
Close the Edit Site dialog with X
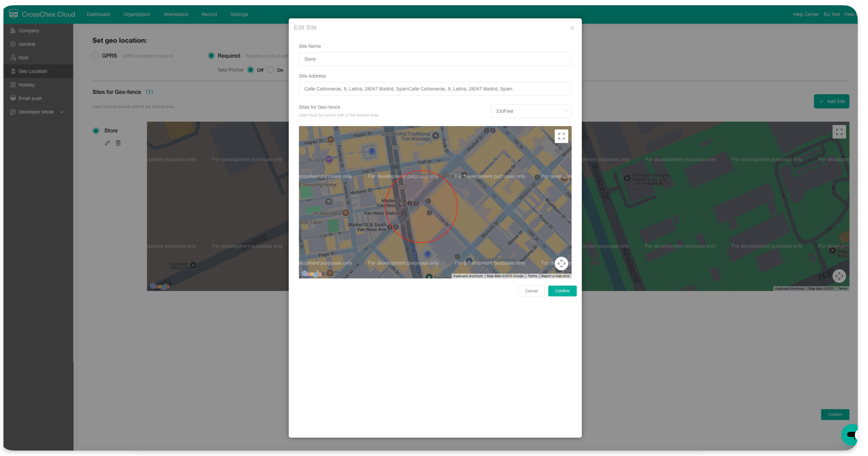[x=572, y=28]
